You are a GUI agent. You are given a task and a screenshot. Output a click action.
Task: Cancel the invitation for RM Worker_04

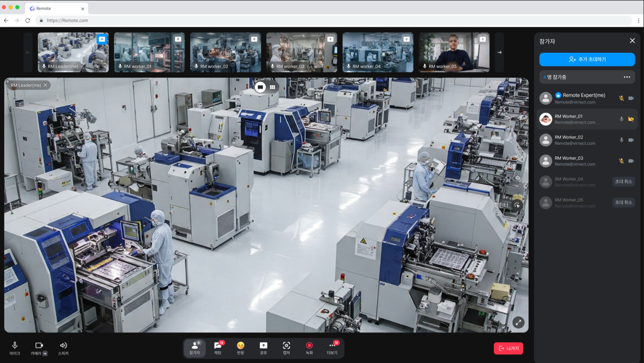pyautogui.click(x=623, y=182)
